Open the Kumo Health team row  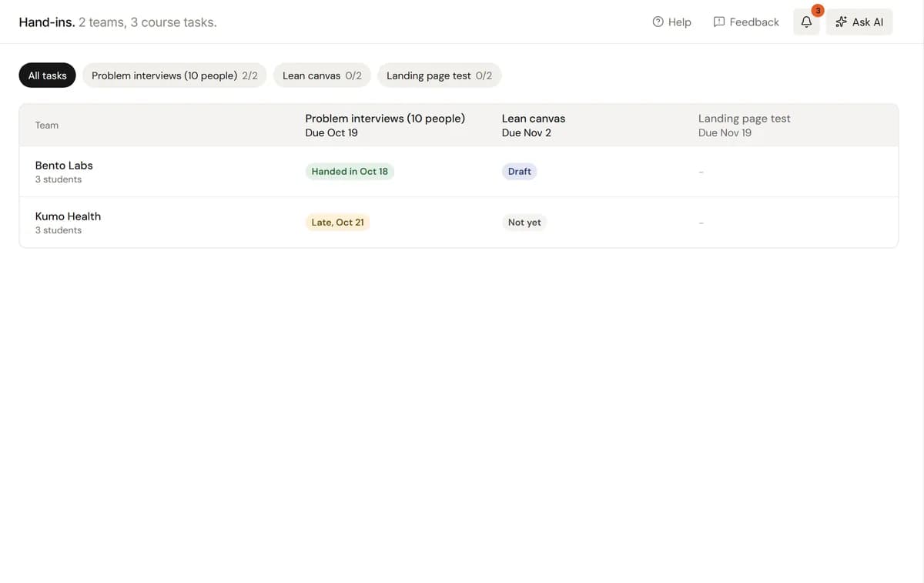coord(459,223)
